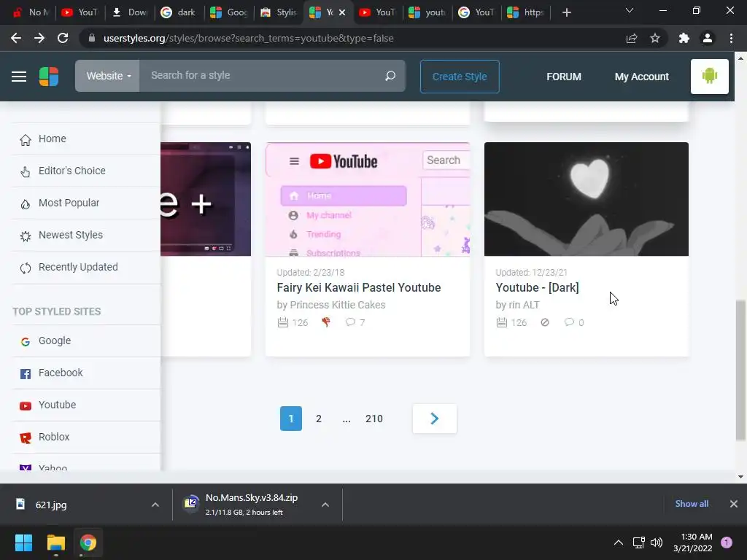
Task: Click the Home sidebar icon
Action: point(26,139)
